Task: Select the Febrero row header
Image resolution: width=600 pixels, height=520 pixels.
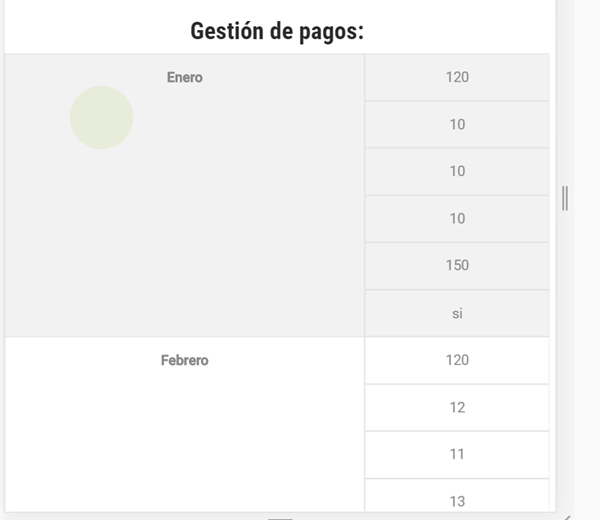Action: point(184,360)
